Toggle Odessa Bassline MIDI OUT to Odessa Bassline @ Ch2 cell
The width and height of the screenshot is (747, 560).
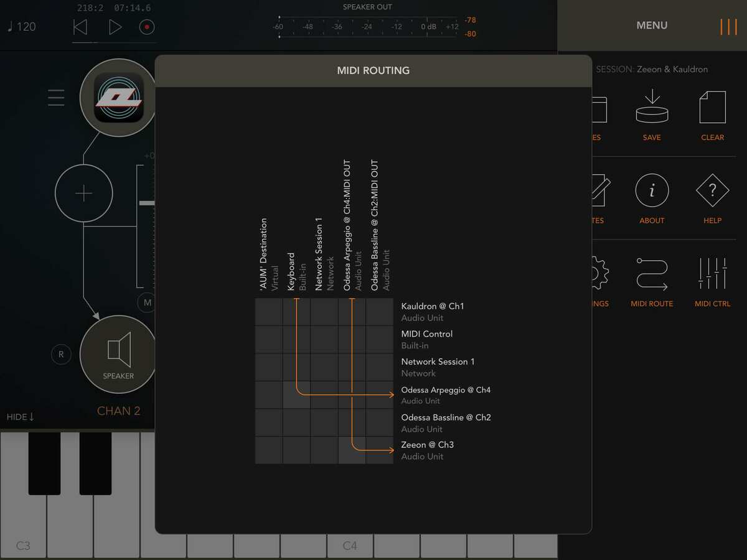[x=380, y=422]
